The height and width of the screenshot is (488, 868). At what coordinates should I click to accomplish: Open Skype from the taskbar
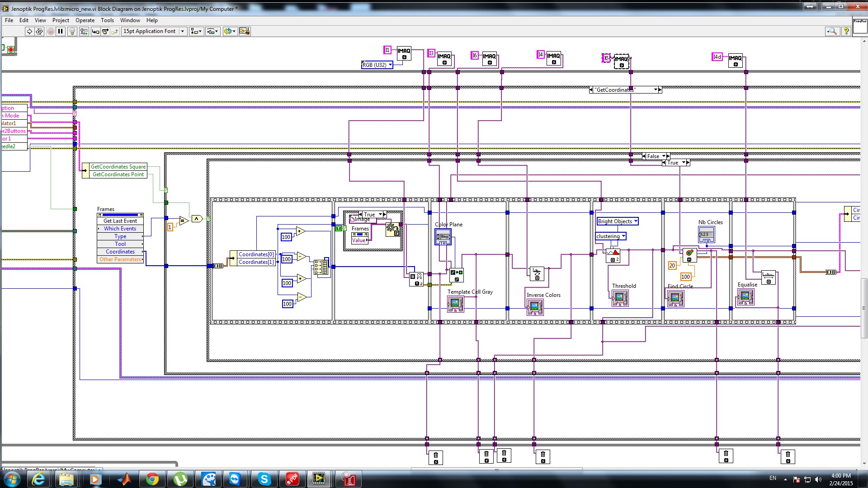point(264,479)
